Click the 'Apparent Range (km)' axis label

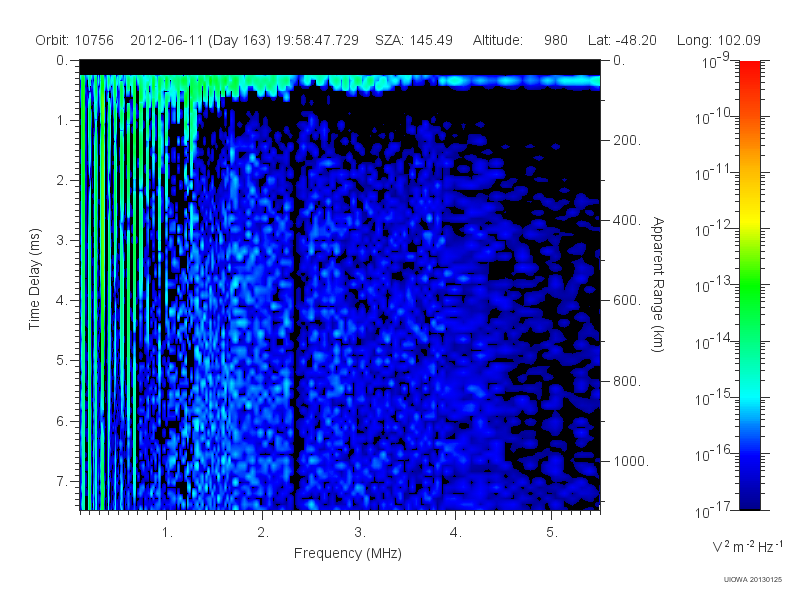click(658, 284)
